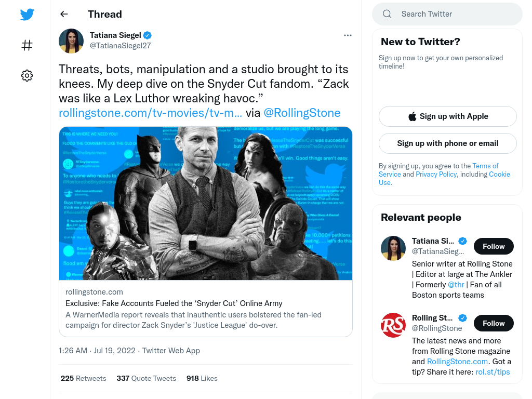The image size is (532, 399).
Task: Follow Rolling Stone account
Action: [x=494, y=323]
